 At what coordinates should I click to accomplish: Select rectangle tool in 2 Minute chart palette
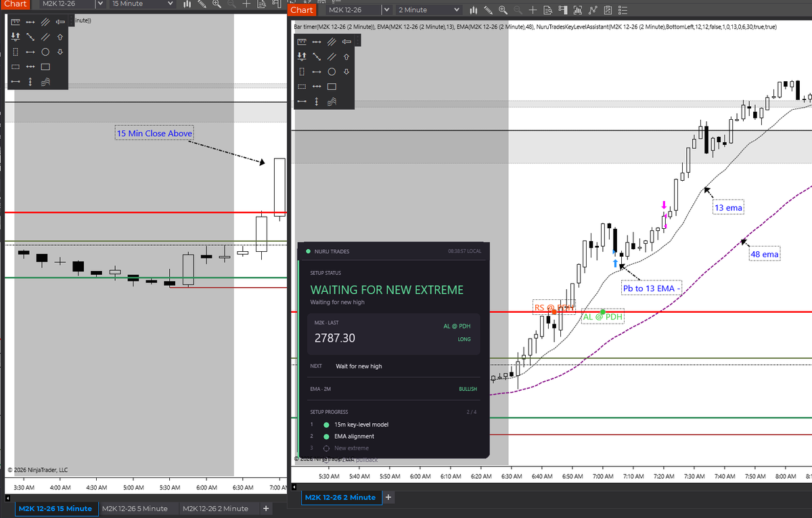pos(332,86)
